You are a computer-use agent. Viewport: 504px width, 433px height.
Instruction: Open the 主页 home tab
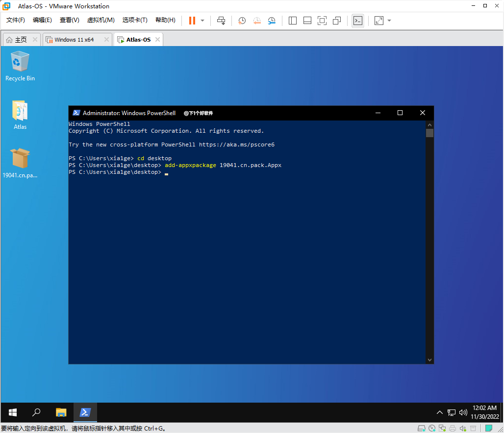click(21, 40)
